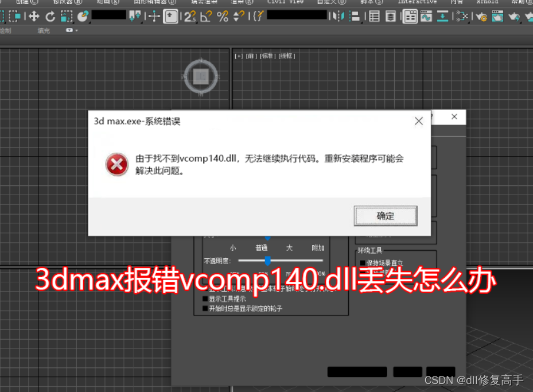Viewport: 533px width, 392px height.
Task: Open Render Setup teapot-with-gear icon
Action: pos(481,16)
